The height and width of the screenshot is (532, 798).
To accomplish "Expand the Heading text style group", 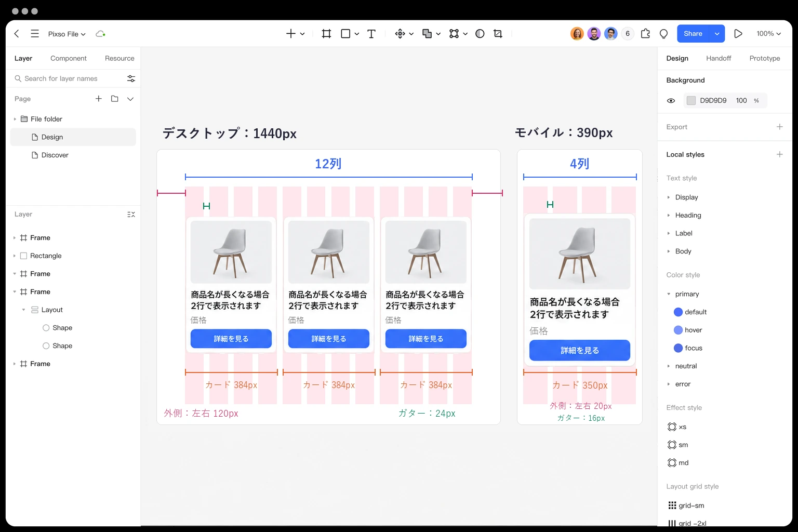I will click(669, 215).
